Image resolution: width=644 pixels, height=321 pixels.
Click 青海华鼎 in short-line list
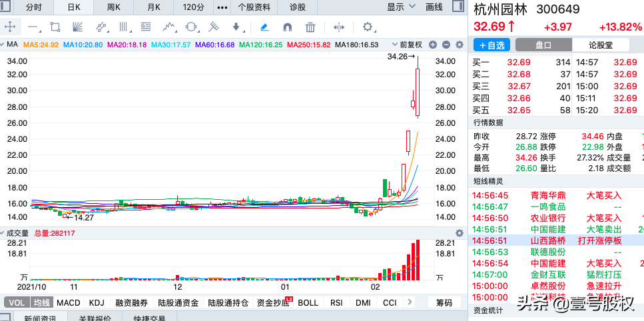click(548, 195)
